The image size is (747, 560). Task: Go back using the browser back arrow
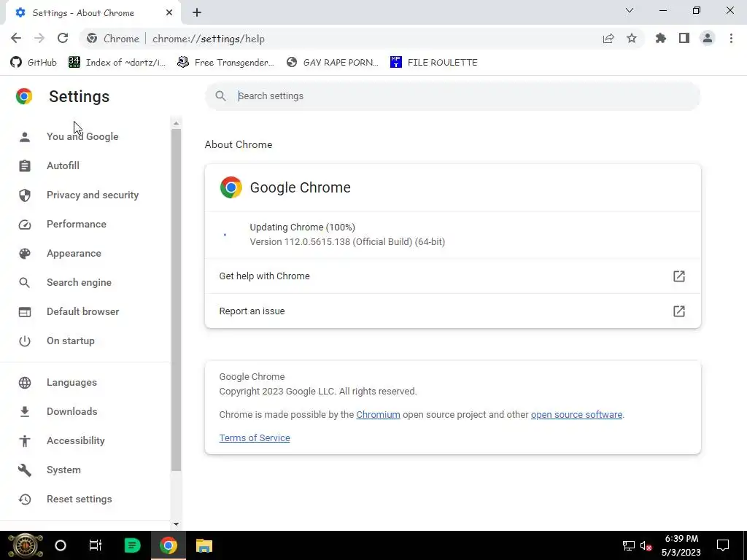point(16,39)
